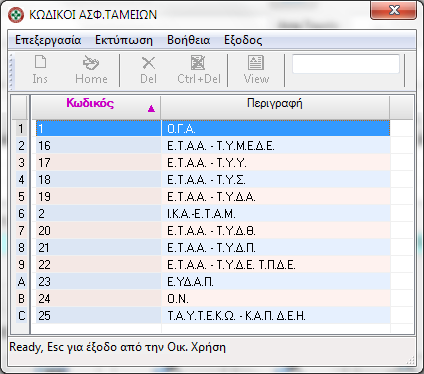Open the Βοήθεια menu
Screen dimensions: 424x374
189,40
